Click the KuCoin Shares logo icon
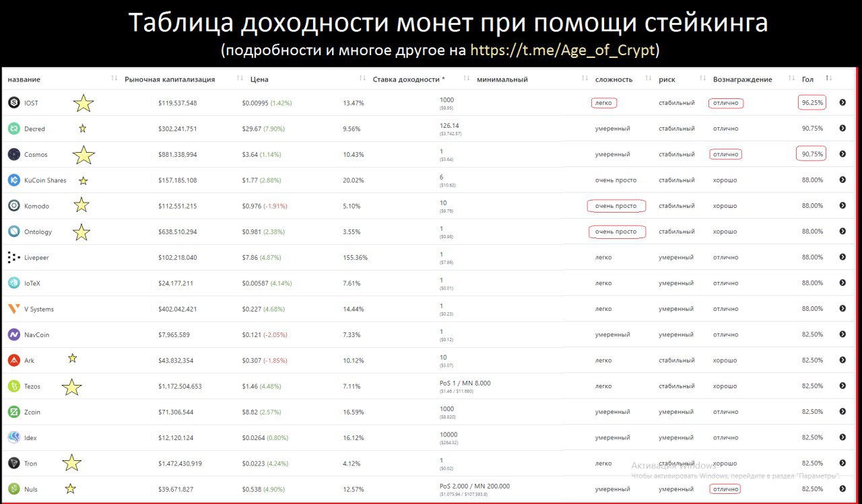Image resolution: width=862 pixels, height=504 pixels. (13, 180)
